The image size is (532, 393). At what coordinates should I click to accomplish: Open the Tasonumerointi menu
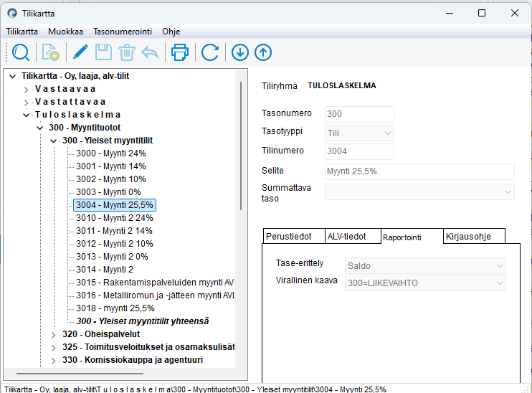123,32
